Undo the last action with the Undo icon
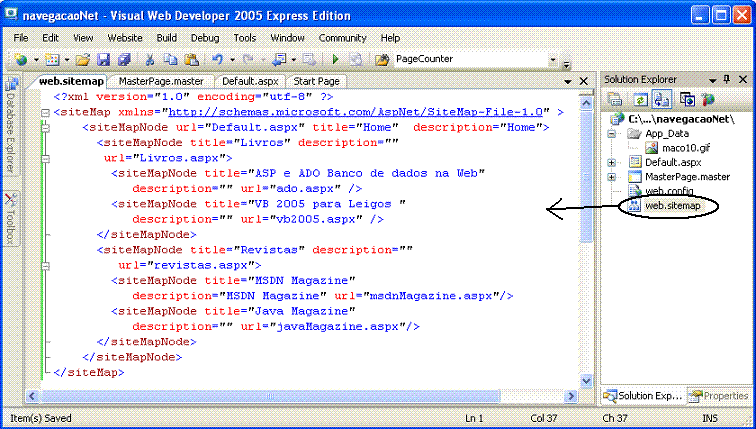Viewport: 756px width, 429px height. click(218, 59)
